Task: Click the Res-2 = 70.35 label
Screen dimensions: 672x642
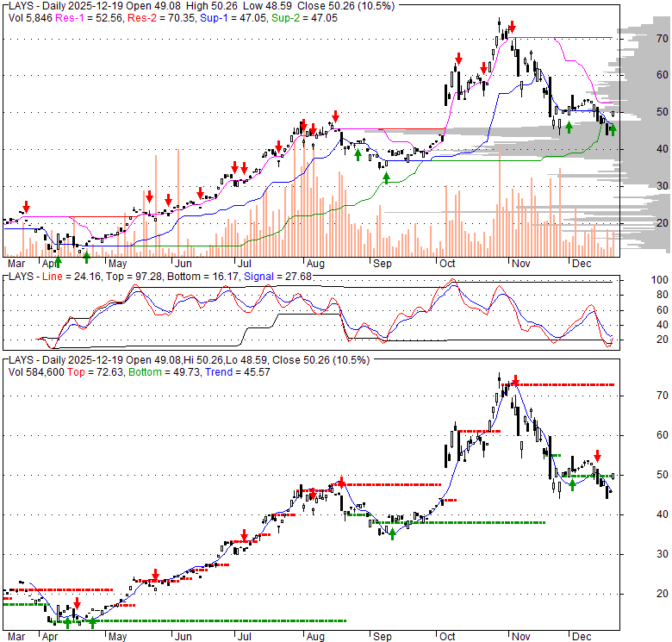Action: pos(162,18)
